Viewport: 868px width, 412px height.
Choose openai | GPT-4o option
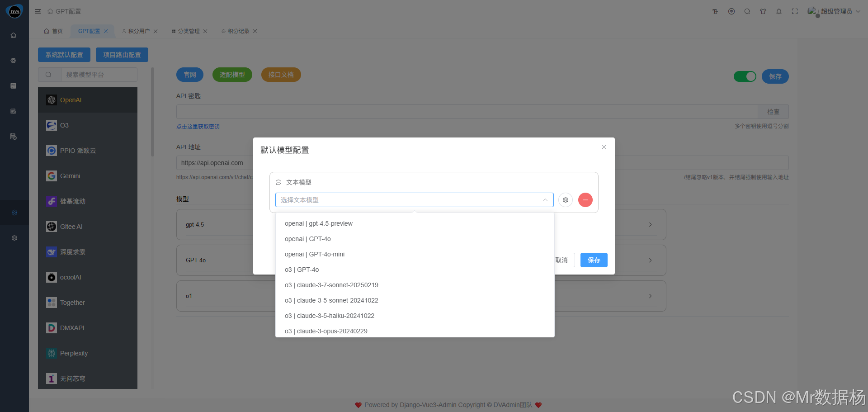point(415,239)
